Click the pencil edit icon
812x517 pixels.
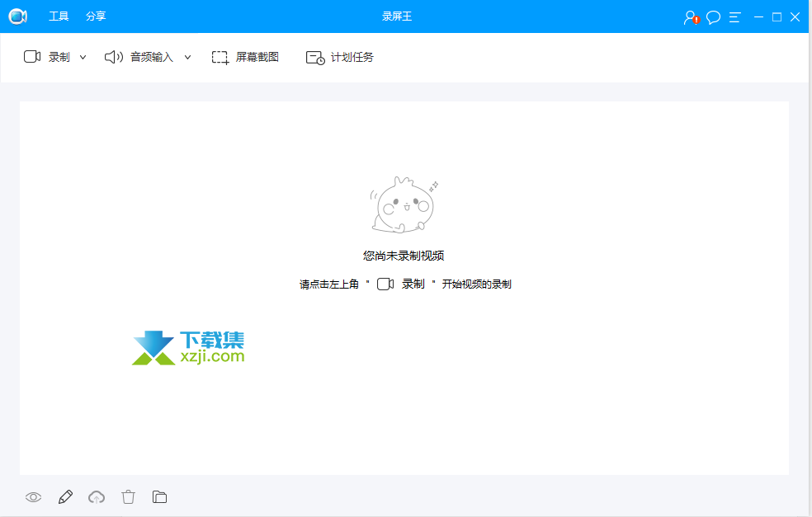click(65, 497)
